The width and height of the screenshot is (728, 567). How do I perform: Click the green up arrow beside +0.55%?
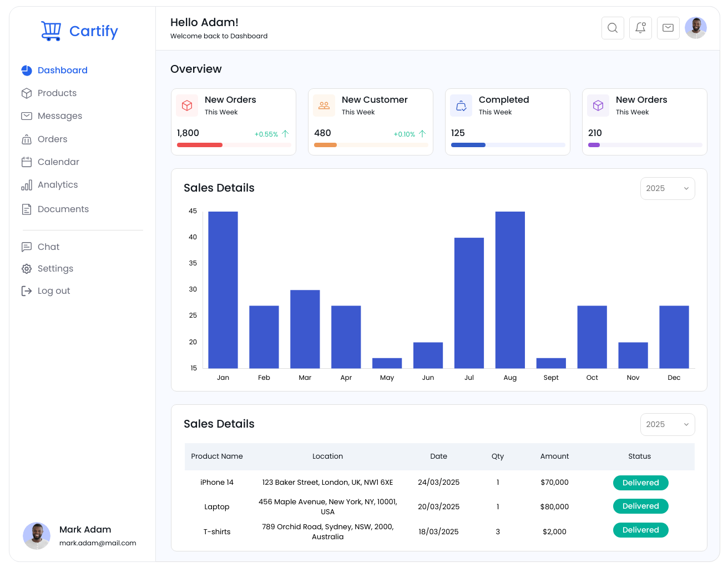[285, 134]
